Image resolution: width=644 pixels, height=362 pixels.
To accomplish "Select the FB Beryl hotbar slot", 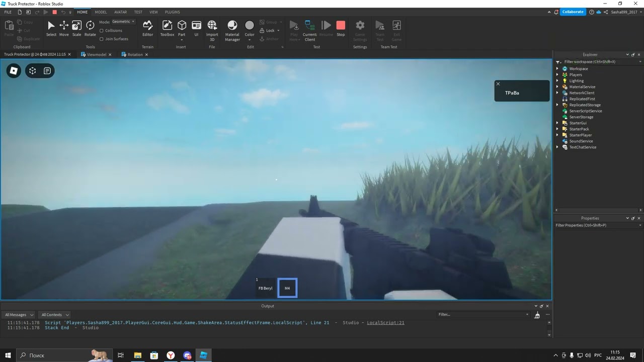I will pos(265,288).
